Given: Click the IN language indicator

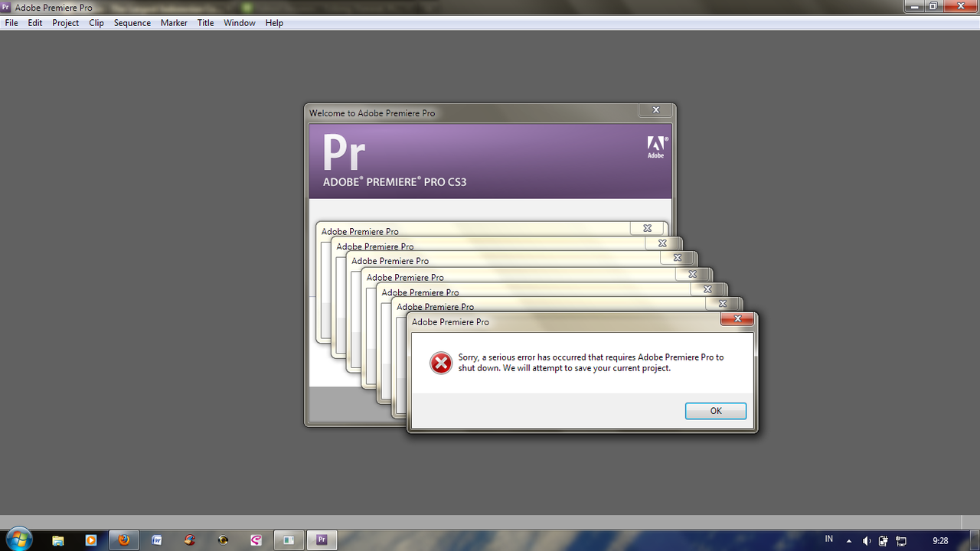Looking at the screenshot, I should pyautogui.click(x=829, y=540).
